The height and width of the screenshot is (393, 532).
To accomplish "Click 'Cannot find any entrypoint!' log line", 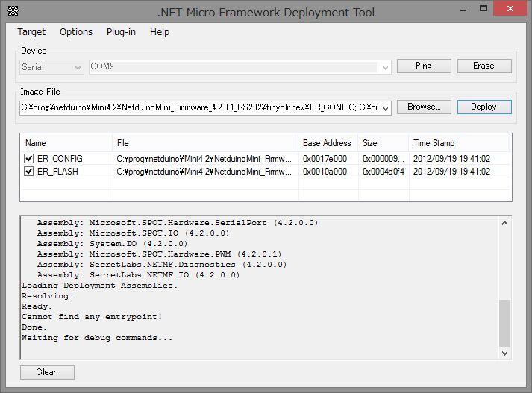I will 92,317.
